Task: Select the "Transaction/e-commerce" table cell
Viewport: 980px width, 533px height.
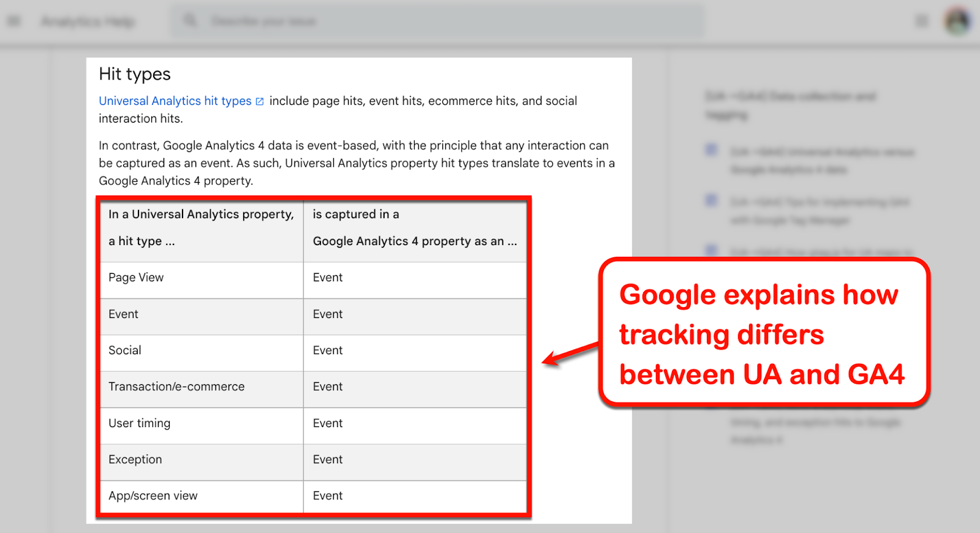Action: pos(202,390)
